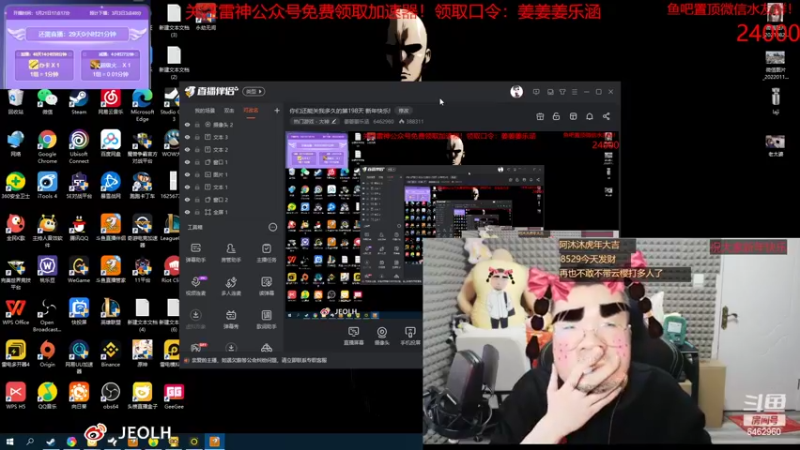Open iTools 4 desktop shortcut
Image resolution: width=800 pixels, height=450 pixels.
(x=47, y=186)
